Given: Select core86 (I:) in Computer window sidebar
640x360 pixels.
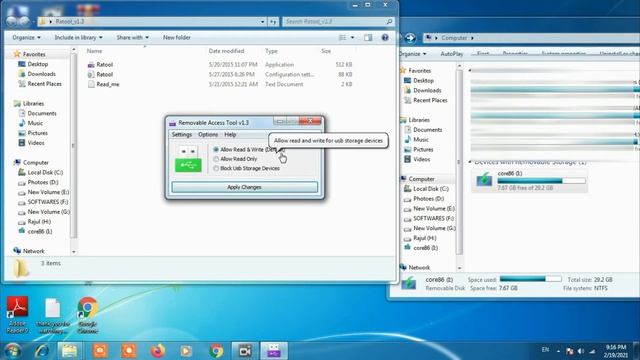Looking at the screenshot, I should [421, 248].
